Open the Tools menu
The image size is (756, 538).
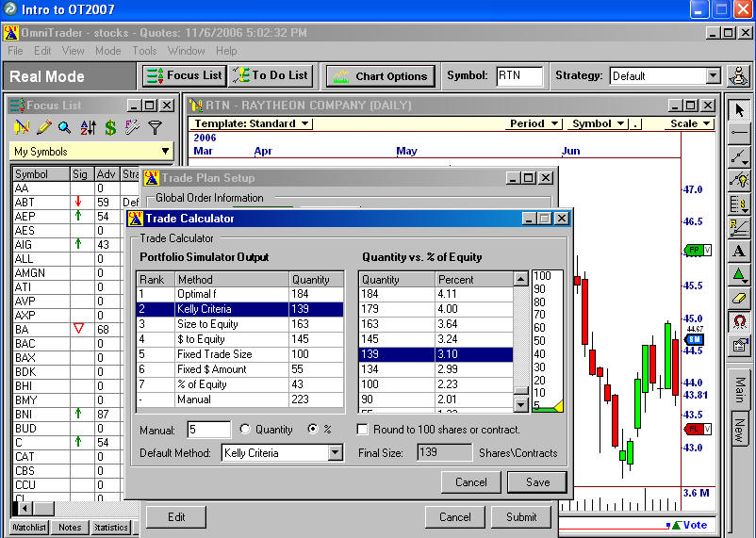[x=144, y=51]
